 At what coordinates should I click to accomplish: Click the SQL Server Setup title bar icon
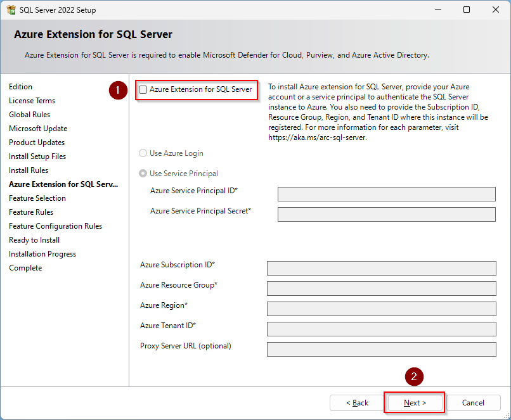[x=11, y=10]
